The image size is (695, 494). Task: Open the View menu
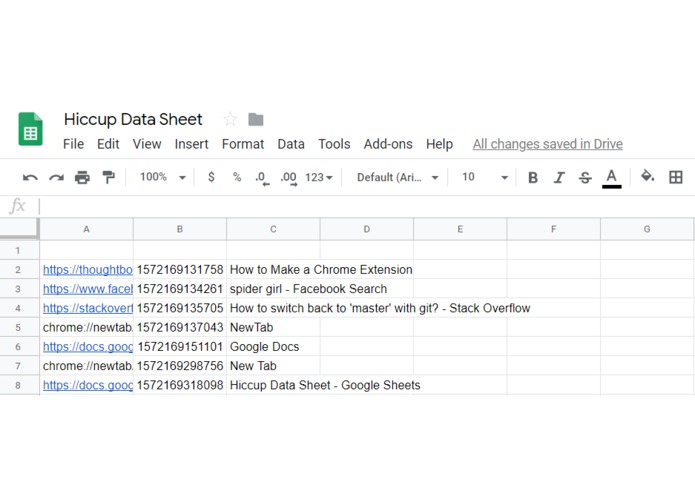147,144
